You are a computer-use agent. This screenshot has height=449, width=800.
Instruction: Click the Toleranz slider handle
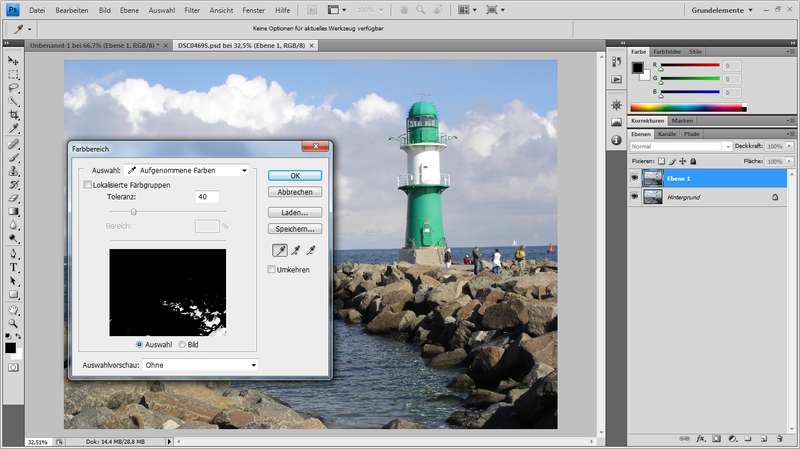134,211
